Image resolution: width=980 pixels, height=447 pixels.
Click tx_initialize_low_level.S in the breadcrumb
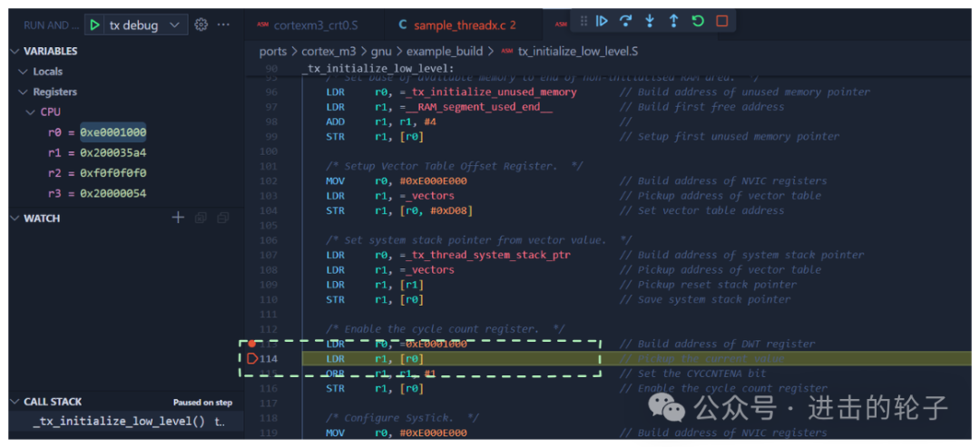tap(578, 51)
